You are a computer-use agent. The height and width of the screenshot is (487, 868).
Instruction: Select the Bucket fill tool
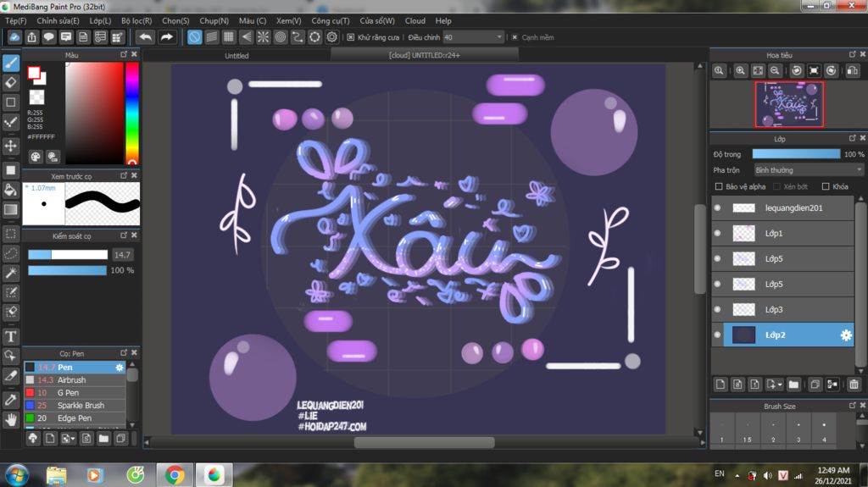pos(10,190)
